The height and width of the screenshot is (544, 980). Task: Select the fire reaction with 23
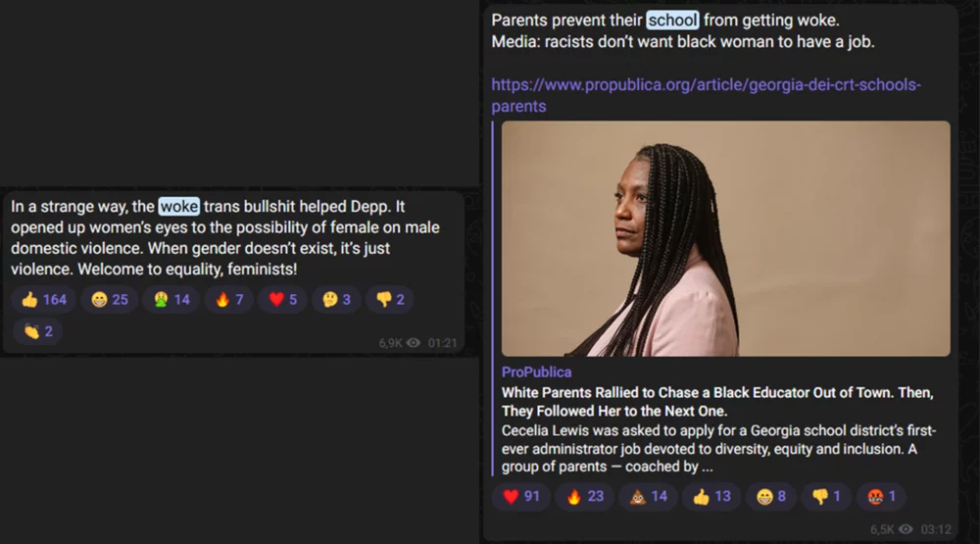click(x=585, y=497)
